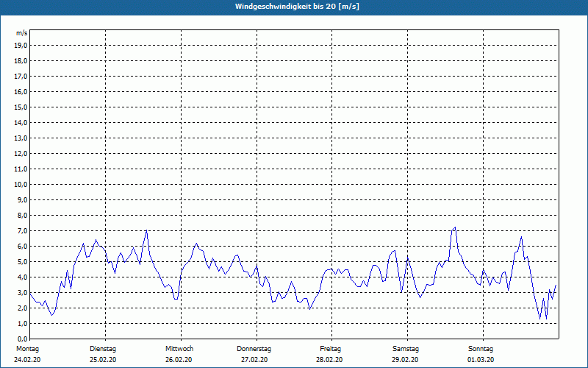The width and height of the screenshot is (588, 368).
Task: Click the 2,0 y-axis label
Action: click(22, 308)
